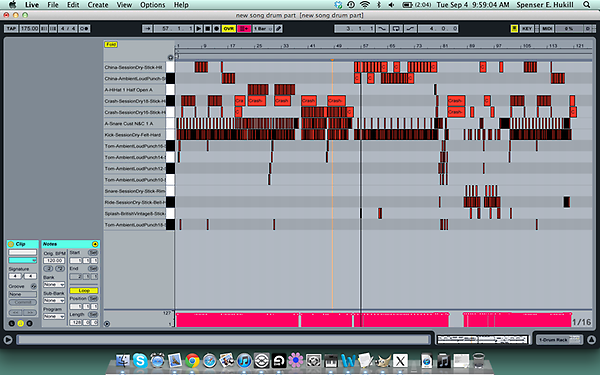Show the Launch box (L) icon
This screenshot has width=600, height=375.
tap(11, 323)
